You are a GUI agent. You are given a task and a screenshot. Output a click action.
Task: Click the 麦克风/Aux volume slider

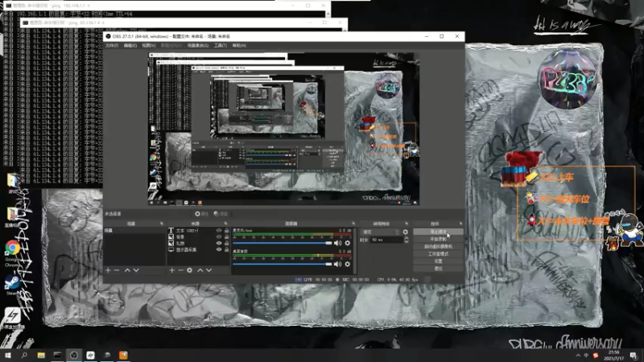[283, 243]
